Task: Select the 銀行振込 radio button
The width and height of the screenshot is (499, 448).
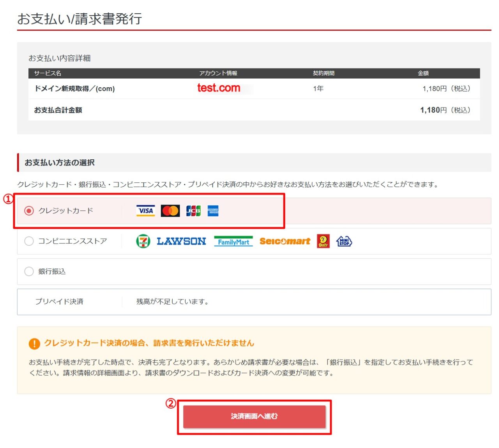Action: click(x=29, y=272)
